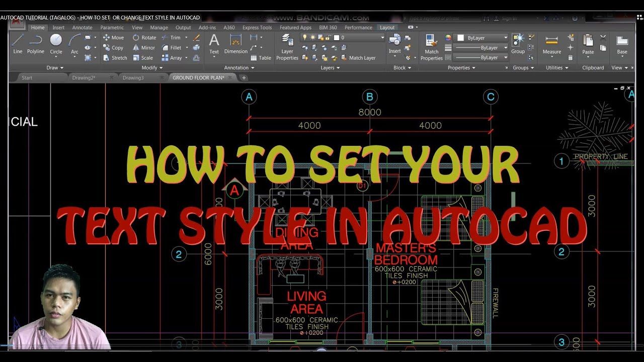Image resolution: width=644 pixels, height=362 pixels.
Task: Add a new drawing tab
Action: click(x=244, y=78)
